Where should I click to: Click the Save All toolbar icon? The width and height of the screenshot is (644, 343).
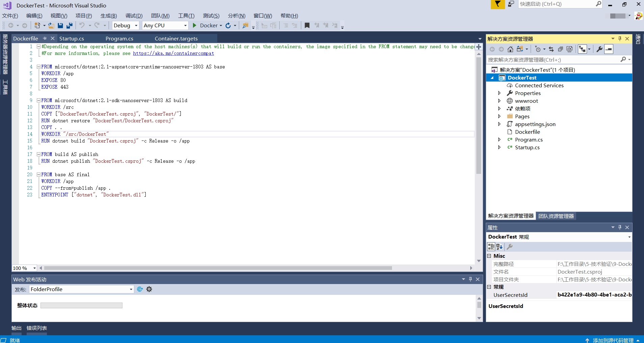coord(69,26)
